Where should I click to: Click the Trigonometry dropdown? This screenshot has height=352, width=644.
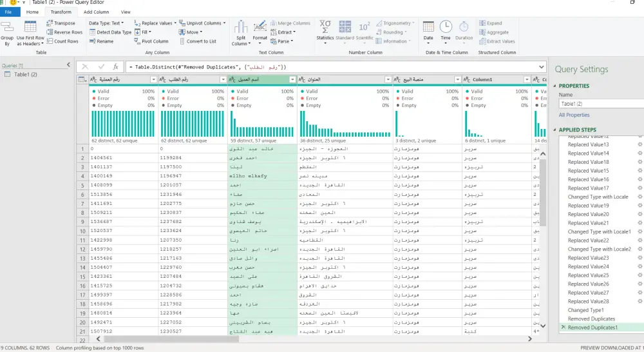coord(395,23)
